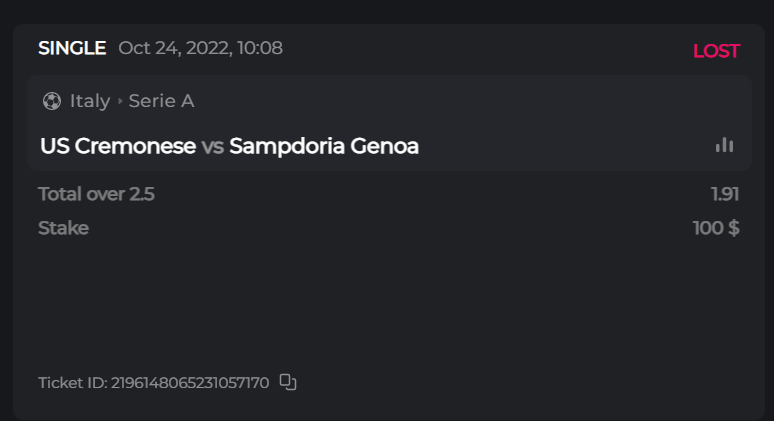Click the Total over 2.5 selection
The image size is (774, 421).
pos(96,194)
